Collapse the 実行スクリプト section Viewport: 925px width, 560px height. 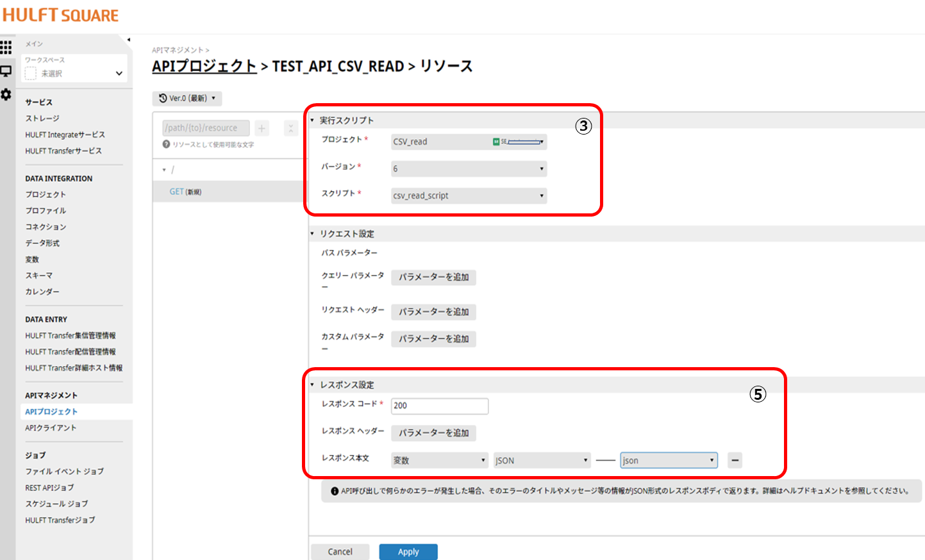312,120
